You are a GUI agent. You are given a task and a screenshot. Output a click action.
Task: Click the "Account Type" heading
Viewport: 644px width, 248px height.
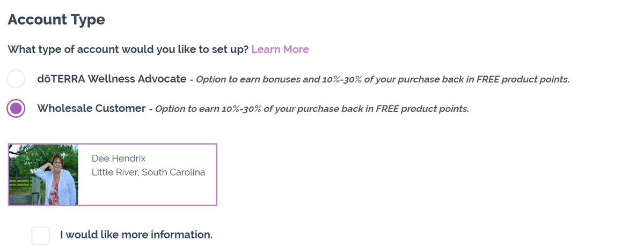(x=56, y=20)
